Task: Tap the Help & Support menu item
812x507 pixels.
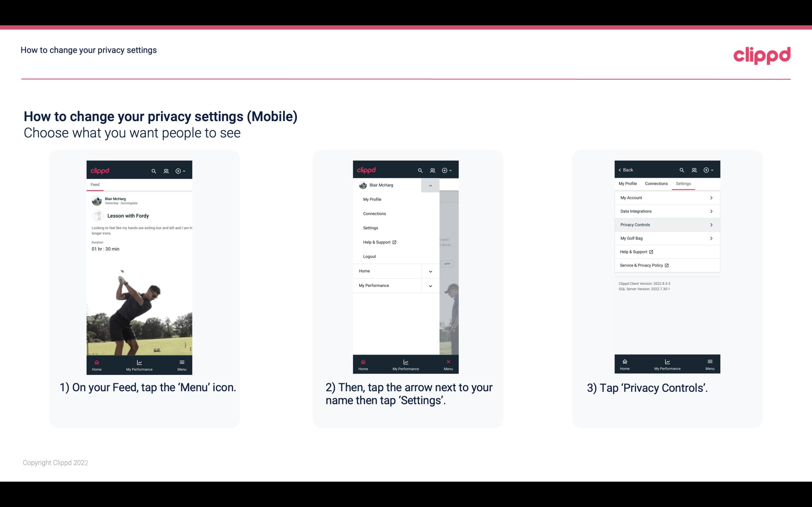Action: coord(379,242)
